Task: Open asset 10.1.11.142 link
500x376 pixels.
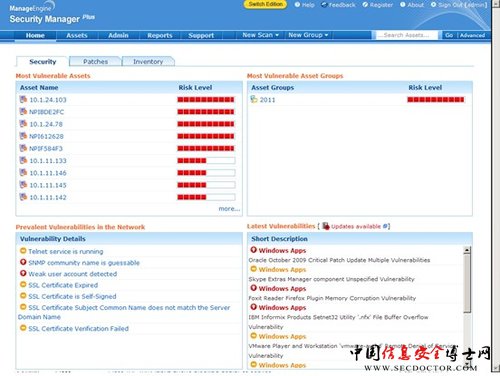Action: (x=48, y=197)
